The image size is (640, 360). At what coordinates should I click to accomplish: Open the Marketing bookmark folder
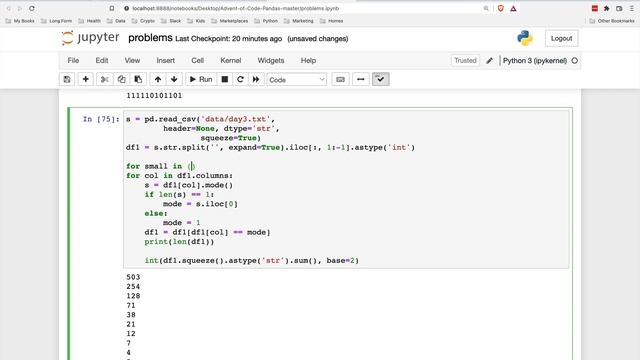pos(298,21)
